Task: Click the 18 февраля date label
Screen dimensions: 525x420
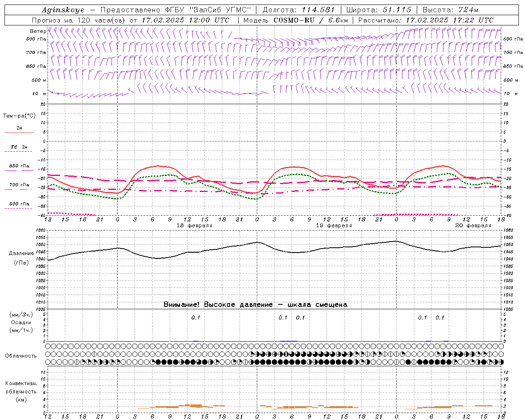Action: click(x=194, y=226)
